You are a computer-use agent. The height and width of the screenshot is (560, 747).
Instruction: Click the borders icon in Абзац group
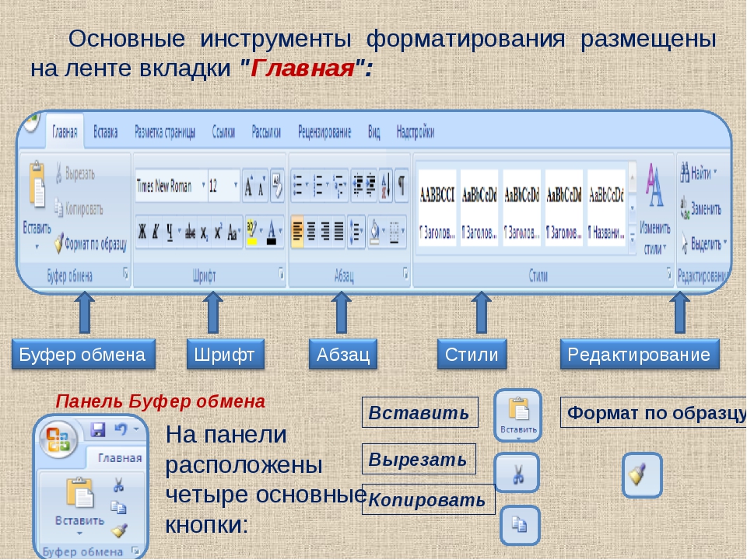(396, 232)
